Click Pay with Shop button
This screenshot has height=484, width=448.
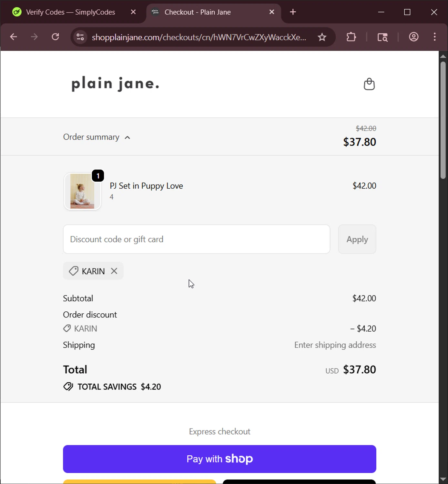coord(219,459)
